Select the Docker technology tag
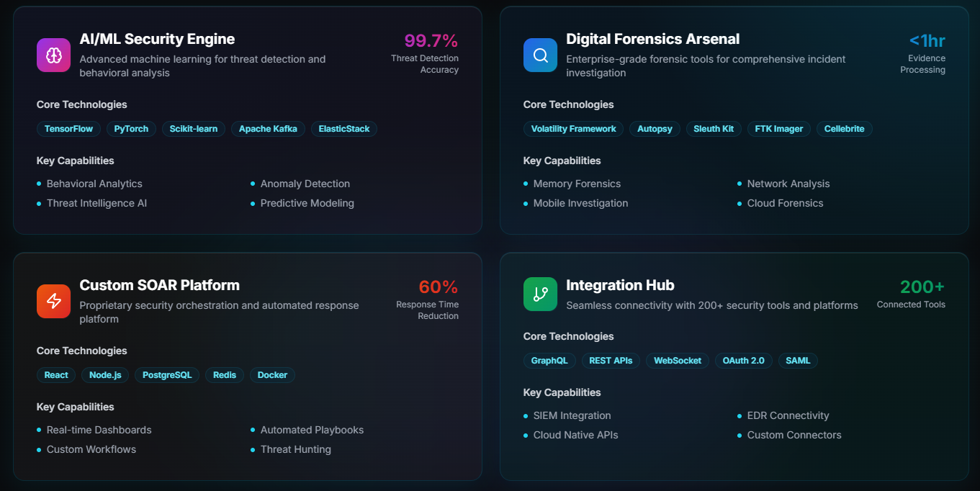Screen dimensions: 980x491 pos(272,374)
